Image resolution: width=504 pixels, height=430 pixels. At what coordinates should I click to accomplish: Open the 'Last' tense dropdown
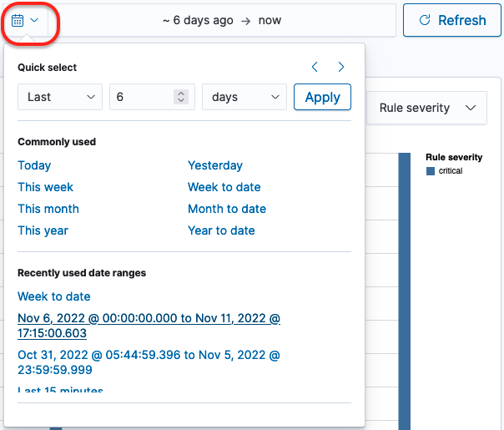[60, 97]
